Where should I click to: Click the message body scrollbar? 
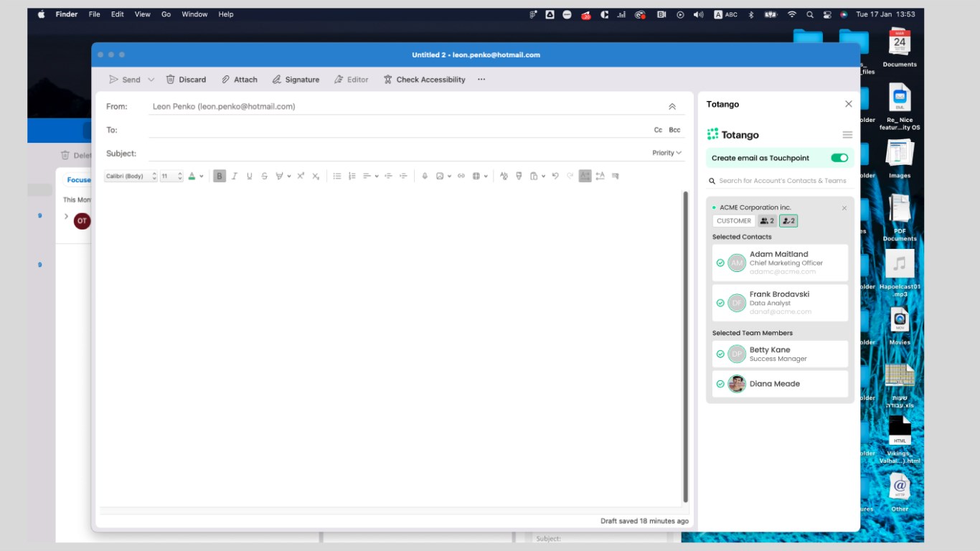[686, 347]
